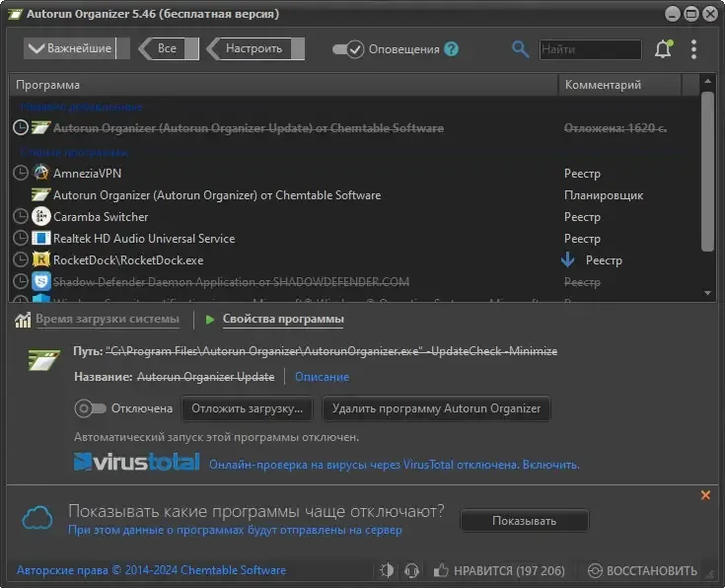This screenshot has width=725, height=588.
Task: Select Realtek HD Audio Universal Service row
Action: coord(354,238)
